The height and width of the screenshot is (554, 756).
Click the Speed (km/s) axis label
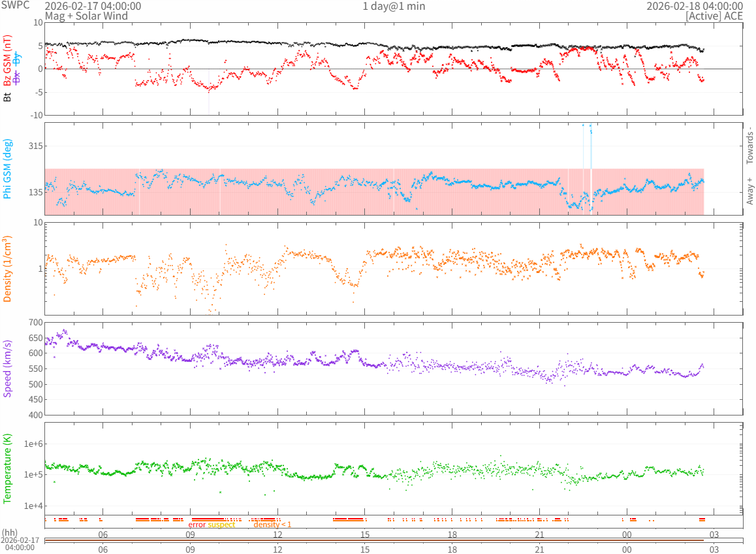coord(8,368)
